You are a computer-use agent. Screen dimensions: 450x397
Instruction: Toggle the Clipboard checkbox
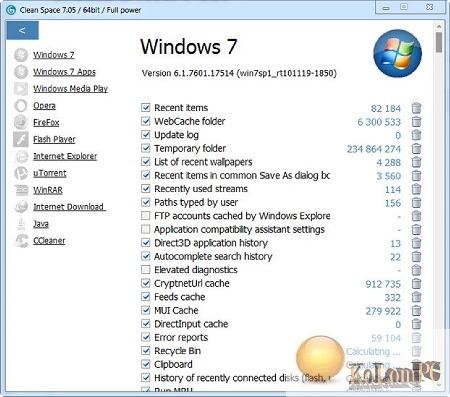[146, 364]
